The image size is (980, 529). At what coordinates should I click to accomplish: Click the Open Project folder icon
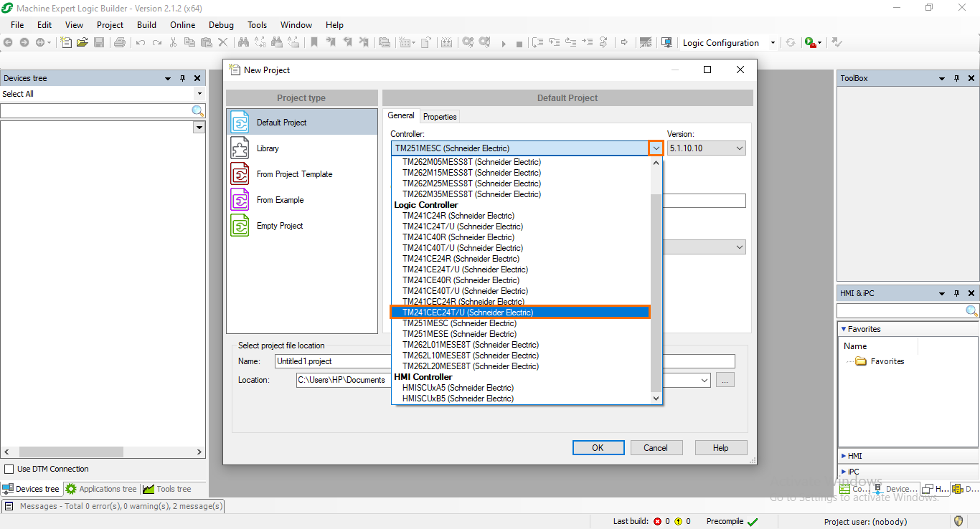83,42
